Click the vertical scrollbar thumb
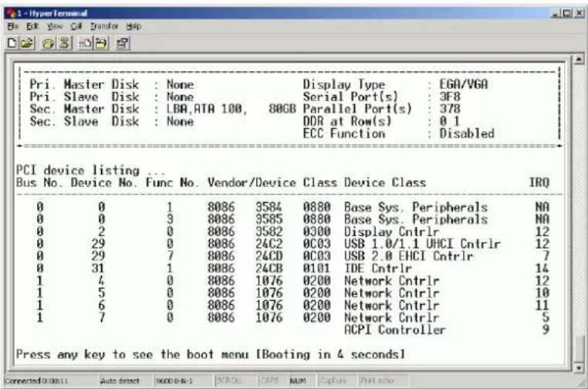The height and width of the screenshot is (389, 588). pos(579,349)
